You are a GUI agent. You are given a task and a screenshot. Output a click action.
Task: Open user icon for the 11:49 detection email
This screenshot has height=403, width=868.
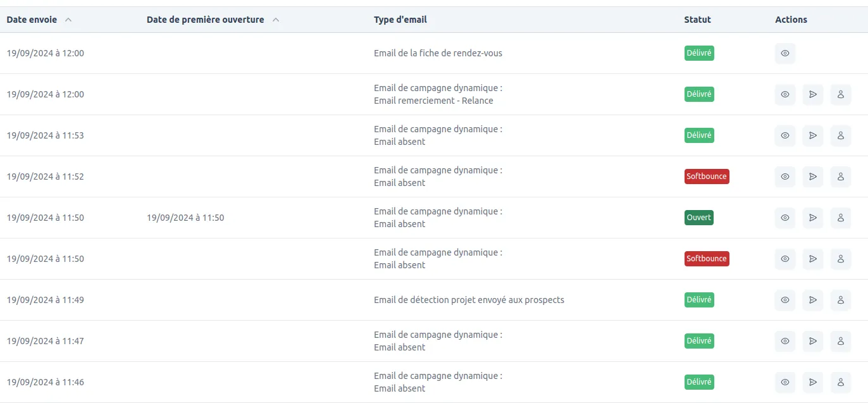pyautogui.click(x=841, y=300)
